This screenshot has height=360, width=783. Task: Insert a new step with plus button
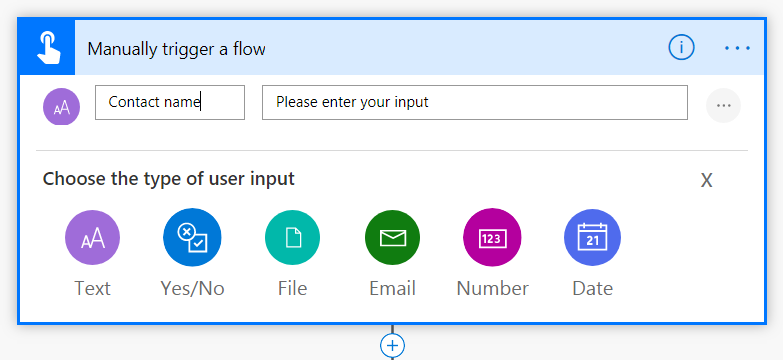click(392, 346)
